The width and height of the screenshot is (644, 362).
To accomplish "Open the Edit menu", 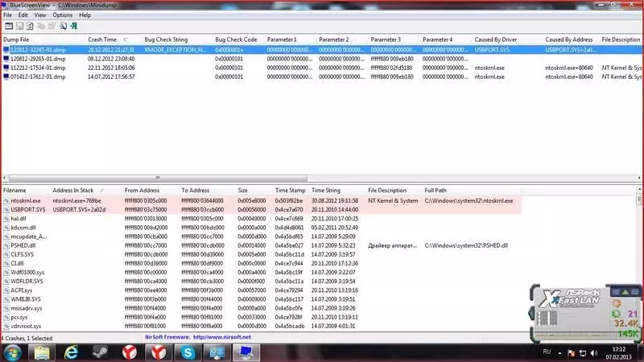I will point(23,15).
